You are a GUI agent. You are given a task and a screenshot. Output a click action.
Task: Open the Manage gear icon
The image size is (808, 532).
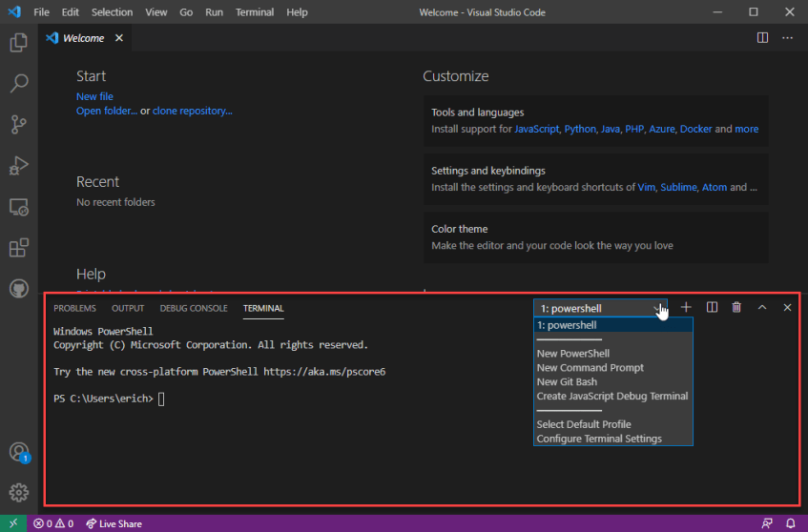pos(18,492)
